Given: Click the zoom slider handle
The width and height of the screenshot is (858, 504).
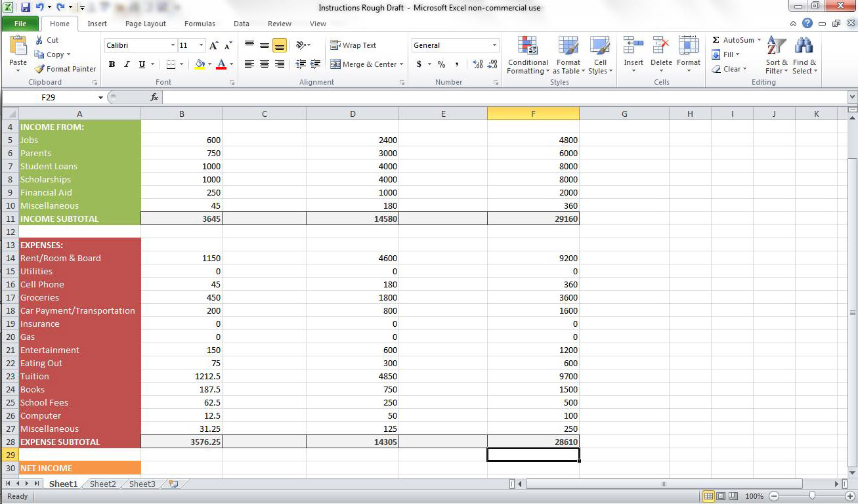Looking at the screenshot, I should [812, 496].
